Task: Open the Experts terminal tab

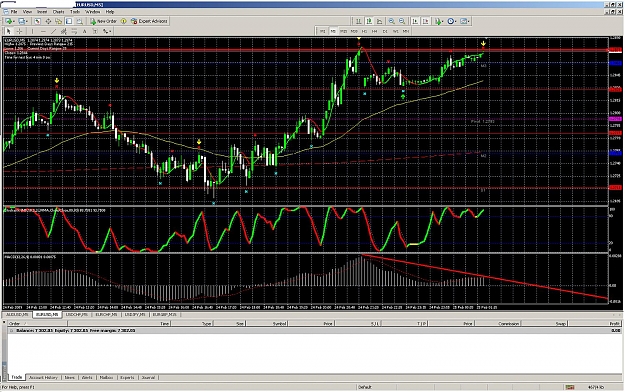Action: [x=127, y=377]
